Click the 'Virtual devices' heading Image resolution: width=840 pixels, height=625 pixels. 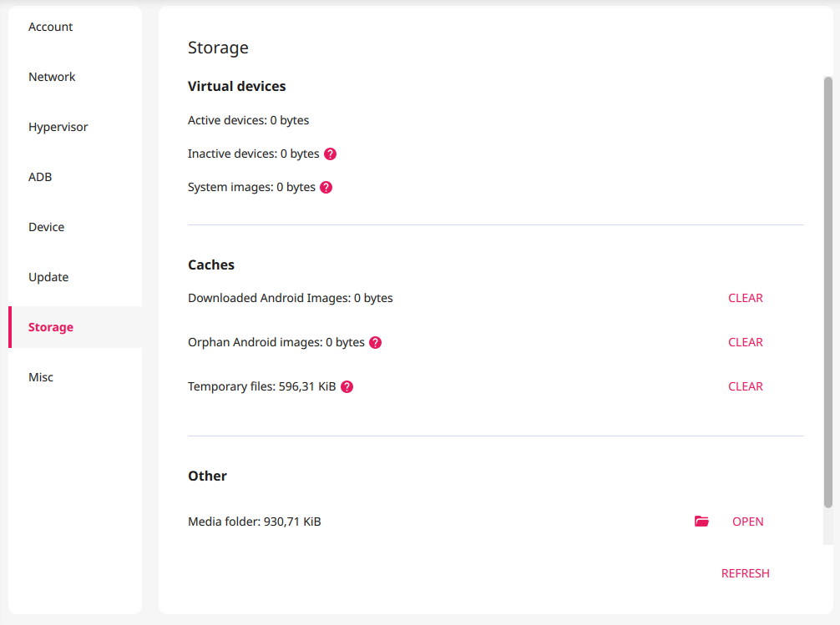[237, 87]
